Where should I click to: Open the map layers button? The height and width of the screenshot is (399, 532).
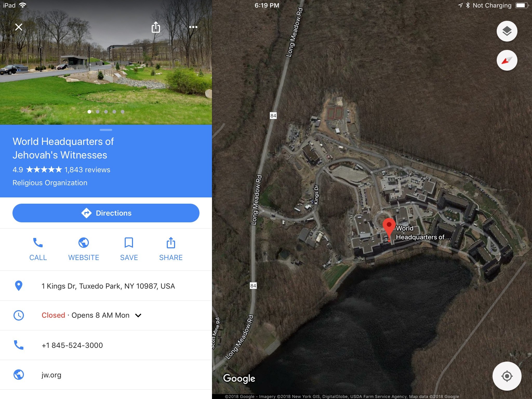[507, 31]
